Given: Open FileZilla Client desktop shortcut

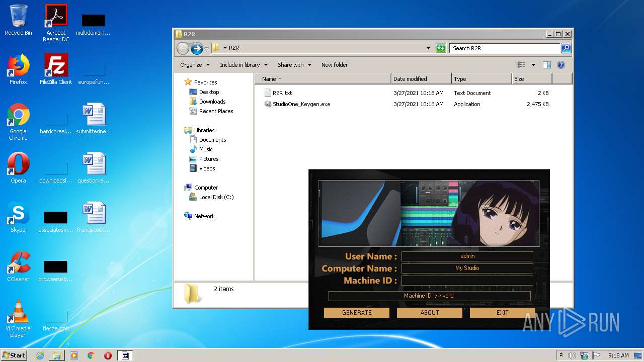Looking at the screenshot, I should pyautogui.click(x=56, y=69).
